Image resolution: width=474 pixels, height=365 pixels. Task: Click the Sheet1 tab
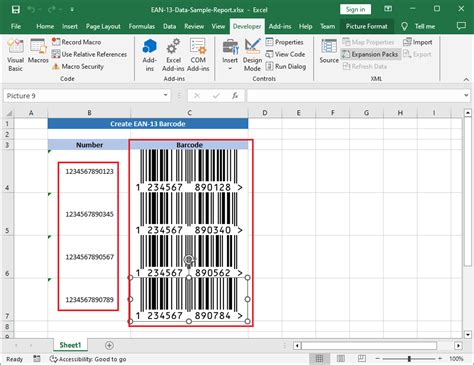coord(70,345)
